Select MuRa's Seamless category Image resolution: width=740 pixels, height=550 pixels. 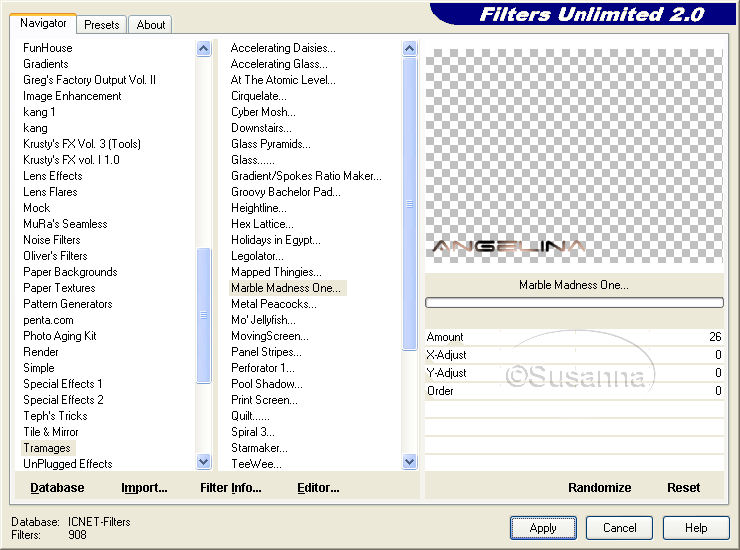[x=65, y=224]
